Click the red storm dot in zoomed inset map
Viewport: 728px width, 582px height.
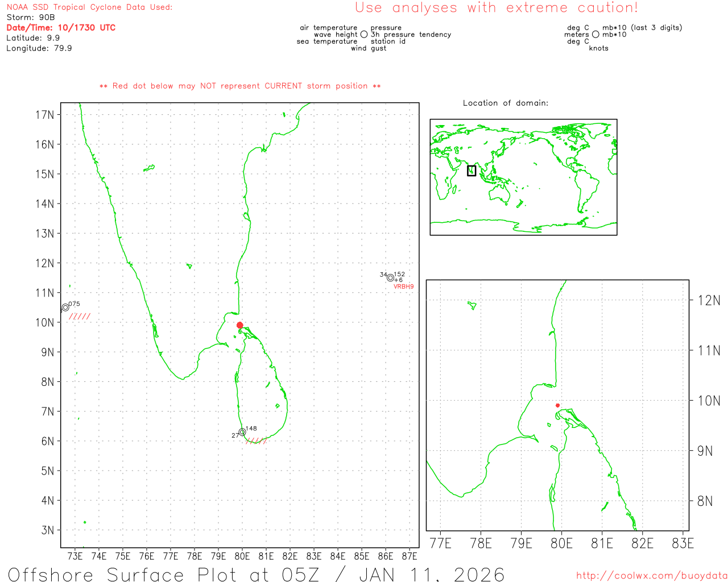point(557,405)
